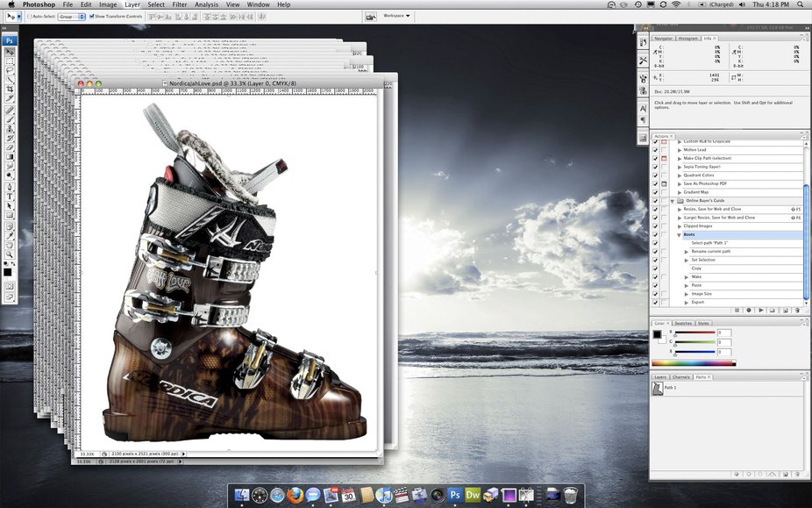Select the Eyedropper tool
The image size is (812, 508).
10,236
